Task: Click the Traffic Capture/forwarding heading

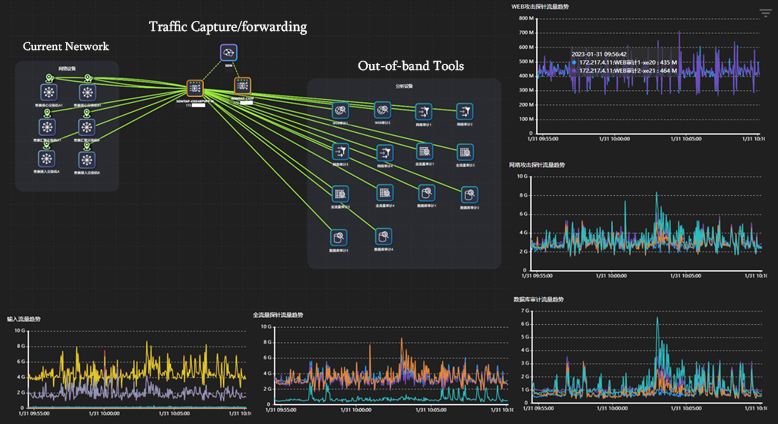Action: pos(228,26)
